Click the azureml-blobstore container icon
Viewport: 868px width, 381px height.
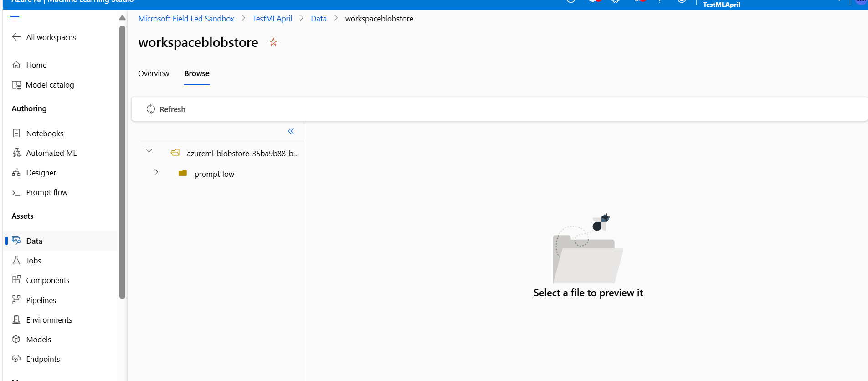175,153
